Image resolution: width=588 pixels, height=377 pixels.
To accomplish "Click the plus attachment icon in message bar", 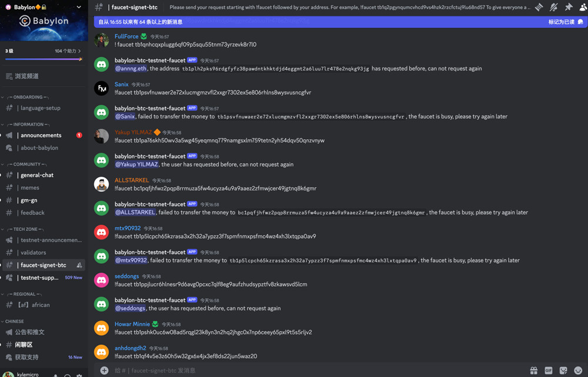I will [x=104, y=371].
